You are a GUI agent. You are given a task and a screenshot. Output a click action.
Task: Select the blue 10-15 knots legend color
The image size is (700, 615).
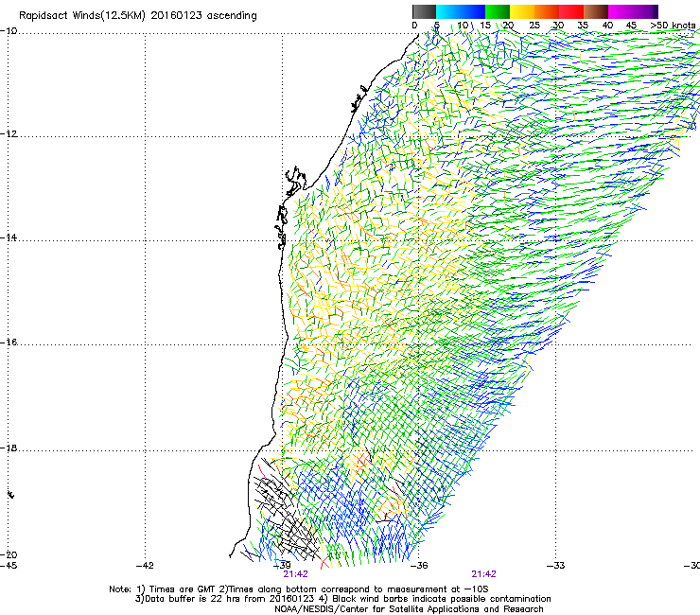click(x=473, y=11)
